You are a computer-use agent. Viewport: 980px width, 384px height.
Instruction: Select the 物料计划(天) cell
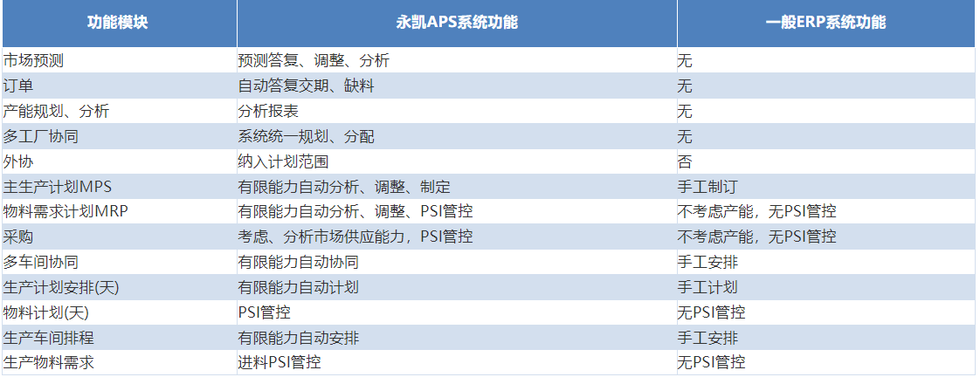coord(120,312)
